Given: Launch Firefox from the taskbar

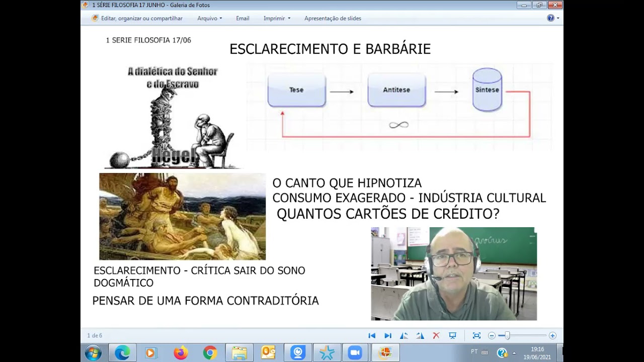Looking at the screenshot, I should (181, 353).
